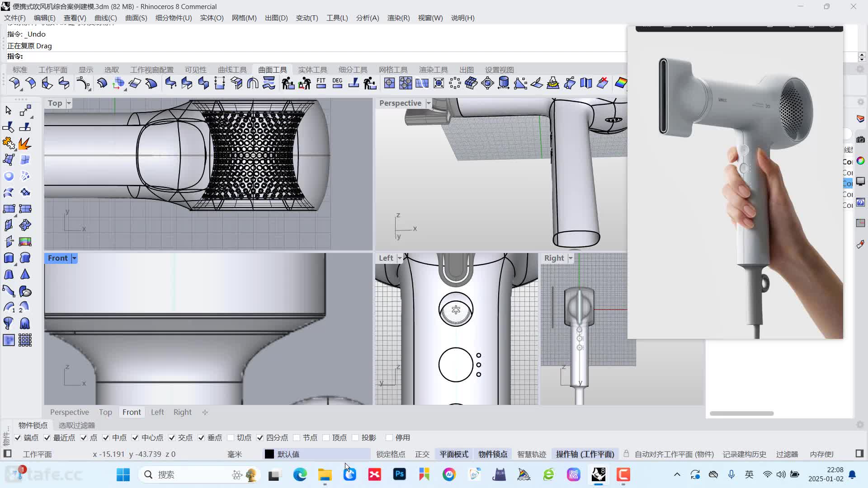
Task: Click the Explode tool icon
Action: [25, 143]
